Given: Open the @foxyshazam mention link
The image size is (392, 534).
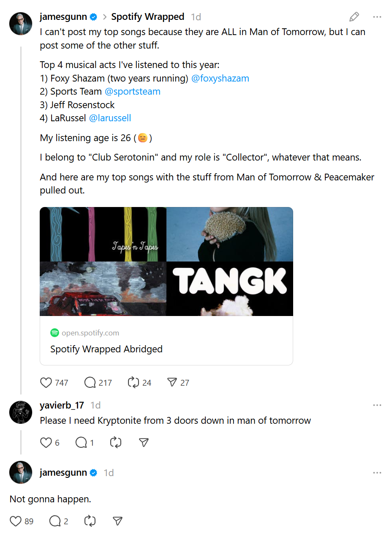Looking at the screenshot, I should (x=220, y=78).
